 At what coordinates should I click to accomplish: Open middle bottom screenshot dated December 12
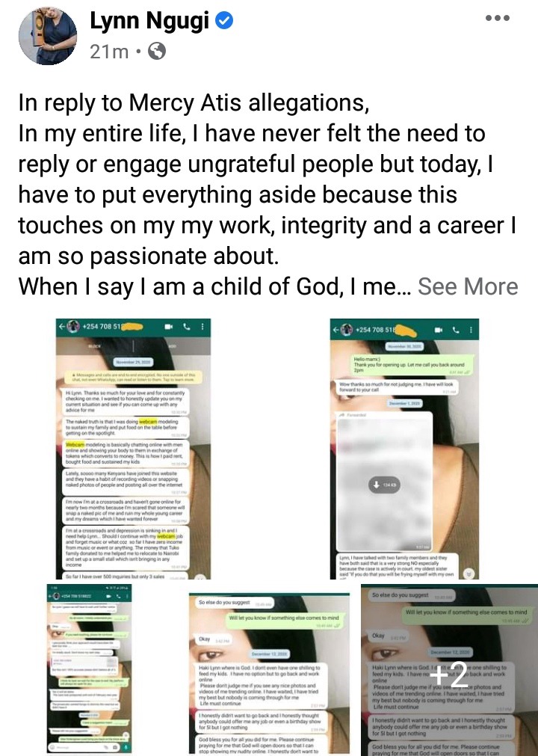(x=269, y=674)
